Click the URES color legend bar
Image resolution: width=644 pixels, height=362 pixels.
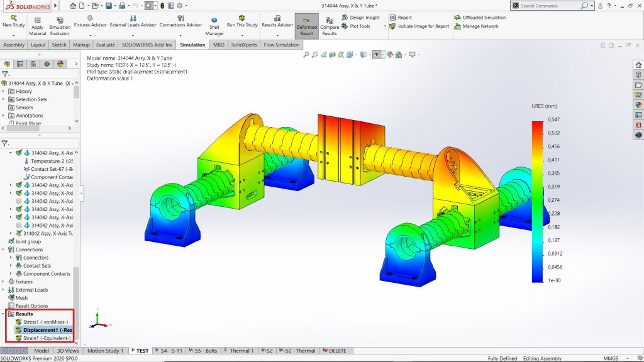[536, 201]
